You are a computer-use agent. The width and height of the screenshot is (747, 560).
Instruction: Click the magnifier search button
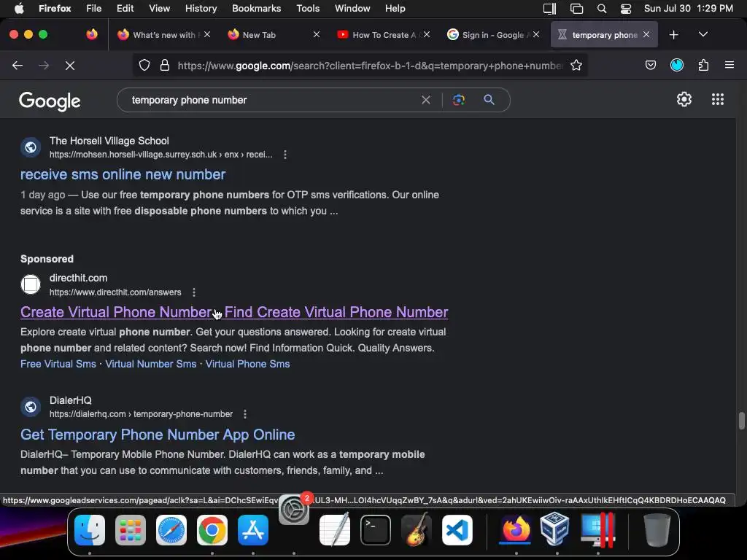tap(489, 100)
